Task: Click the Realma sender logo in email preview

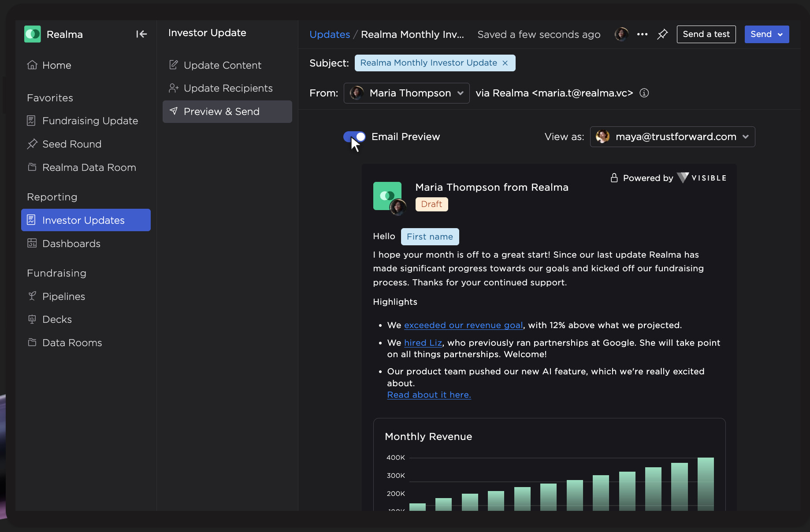Action: [387, 196]
